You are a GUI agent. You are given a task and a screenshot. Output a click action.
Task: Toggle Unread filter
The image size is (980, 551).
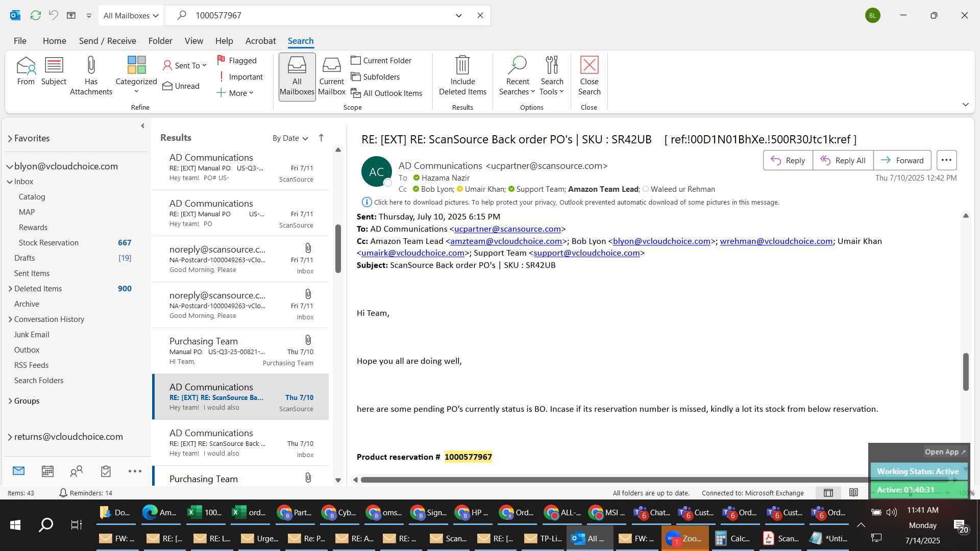click(181, 86)
